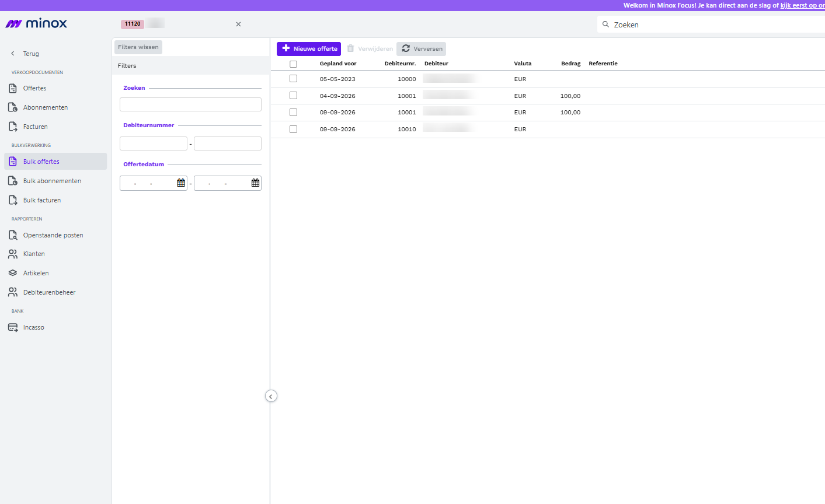Close the 11120 administration tab
This screenshot has height=504, width=825.
click(x=238, y=24)
